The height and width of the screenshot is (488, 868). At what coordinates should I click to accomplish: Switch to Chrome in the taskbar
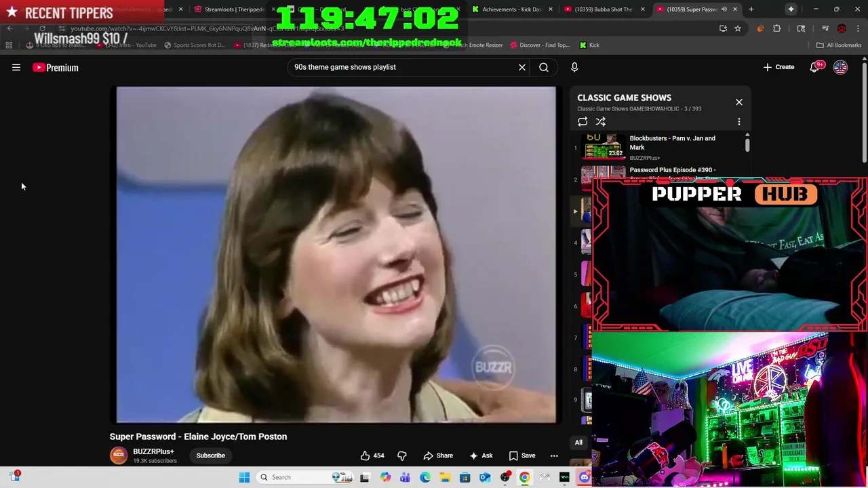coord(524,477)
